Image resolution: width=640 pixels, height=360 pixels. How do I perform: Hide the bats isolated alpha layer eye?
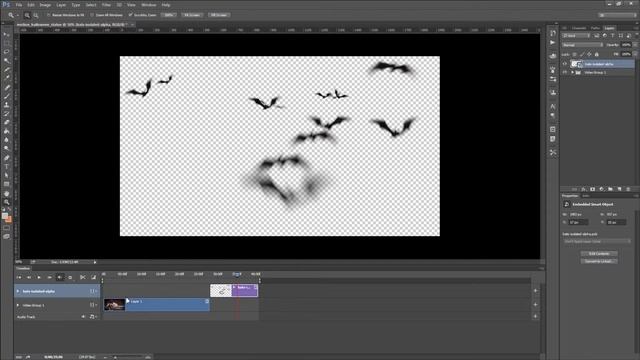(x=565, y=64)
